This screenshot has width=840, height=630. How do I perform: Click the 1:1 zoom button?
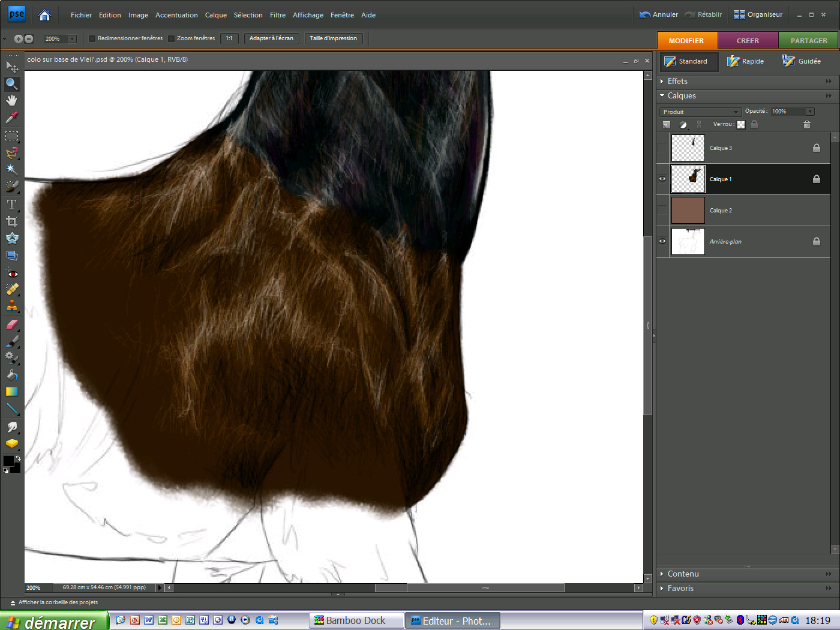click(229, 38)
